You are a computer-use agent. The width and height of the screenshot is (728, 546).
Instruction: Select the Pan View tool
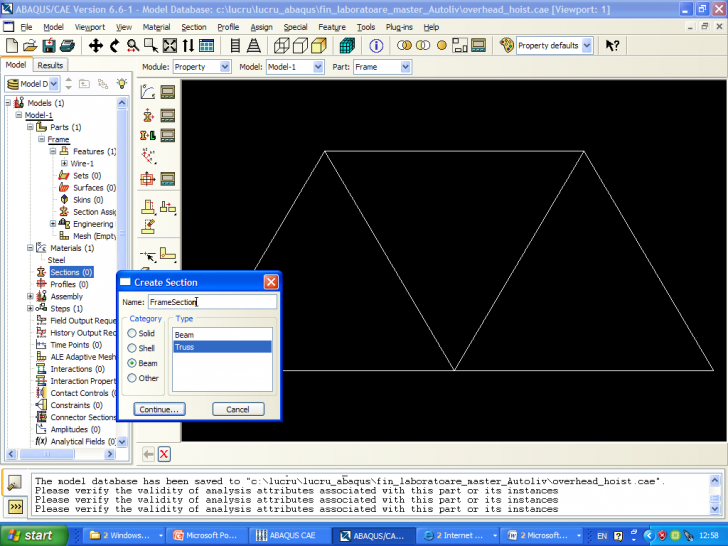tap(96, 46)
